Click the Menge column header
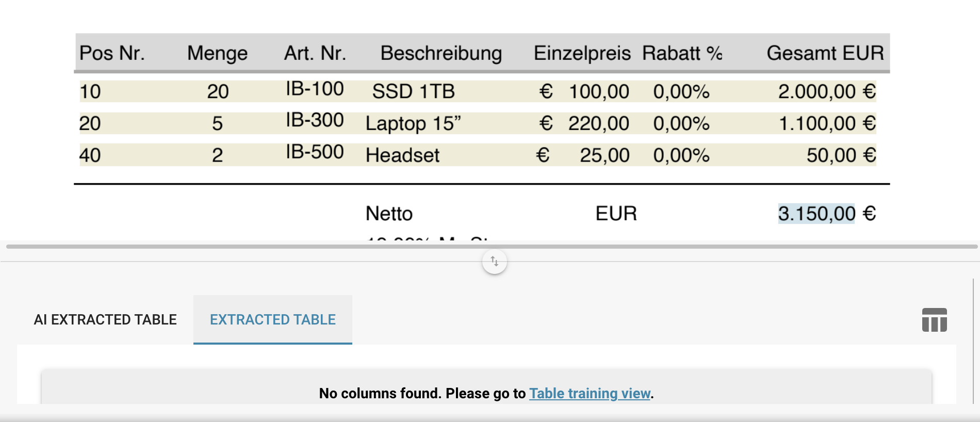This screenshot has height=422, width=980. click(x=217, y=53)
